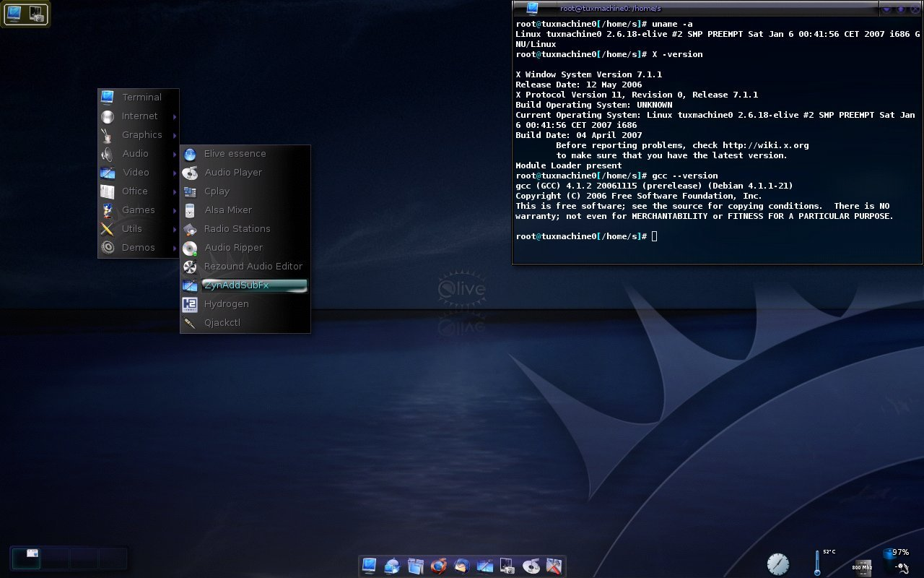The height and width of the screenshot is (578, 924).
Task: Expand the Internet submenu arrow
Action: pyautogui.click(x=175, y=117)
